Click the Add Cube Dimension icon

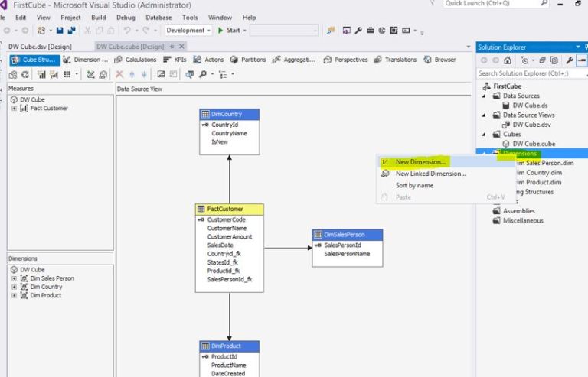coord(91,74)
